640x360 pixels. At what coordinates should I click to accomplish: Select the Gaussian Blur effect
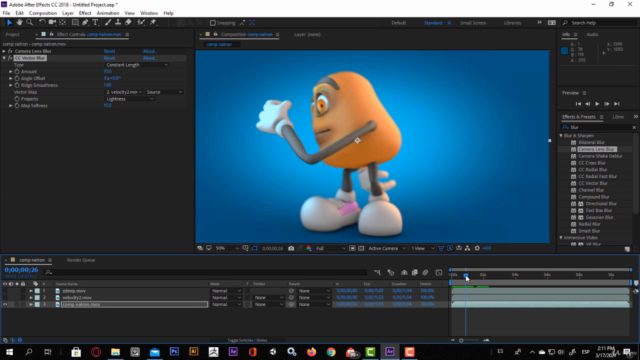pyautogui.click(x=599, y=217)
